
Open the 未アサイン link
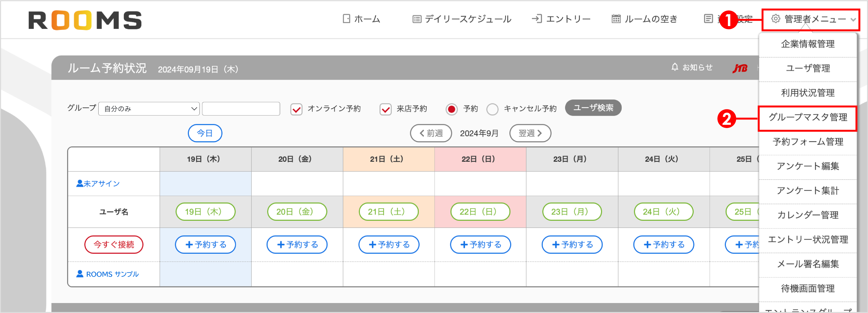(x=101, y=183)
